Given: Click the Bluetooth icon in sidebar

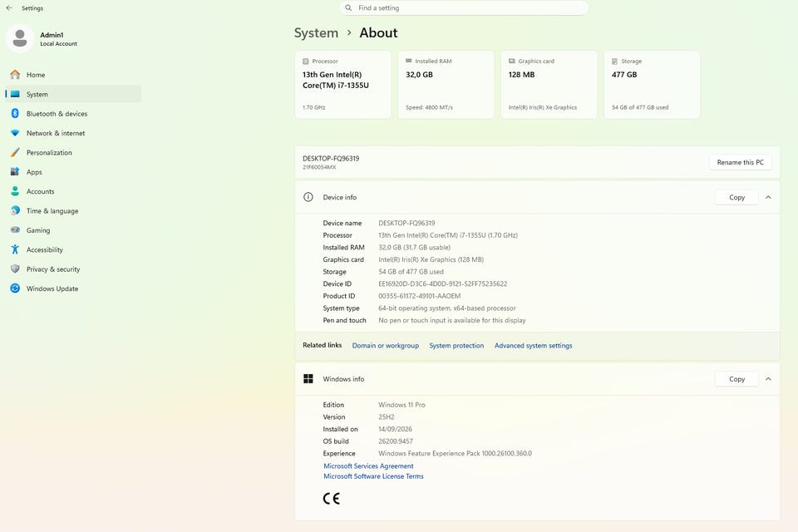Looking at the screenshot, I should click(15, 114).
